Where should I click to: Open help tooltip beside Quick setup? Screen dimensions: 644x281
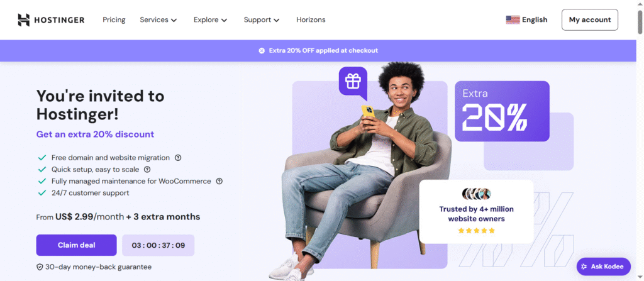[147, 169]
